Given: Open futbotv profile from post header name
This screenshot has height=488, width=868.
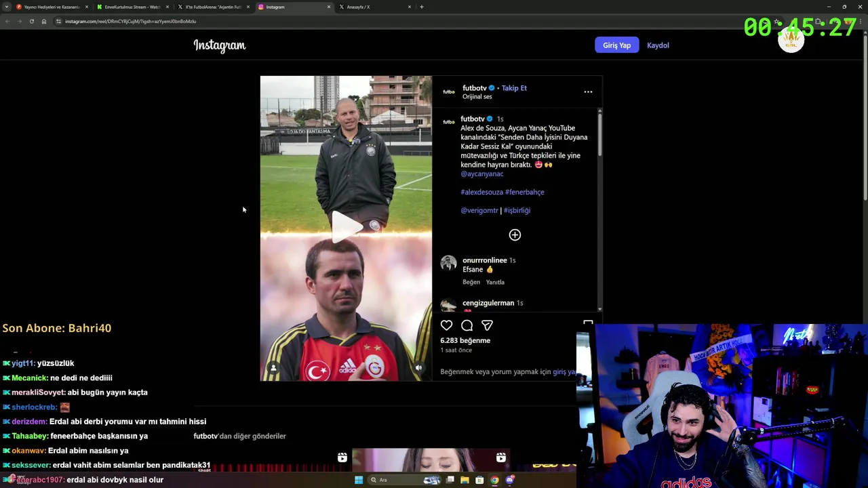Looking at the screenshot, I should (475, 88).
